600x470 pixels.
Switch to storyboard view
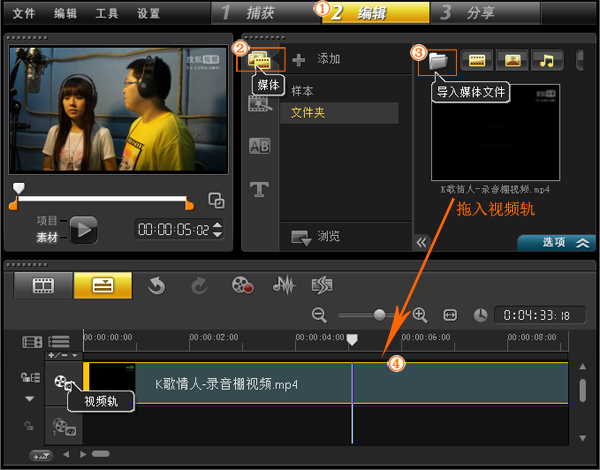pos(43,286)
